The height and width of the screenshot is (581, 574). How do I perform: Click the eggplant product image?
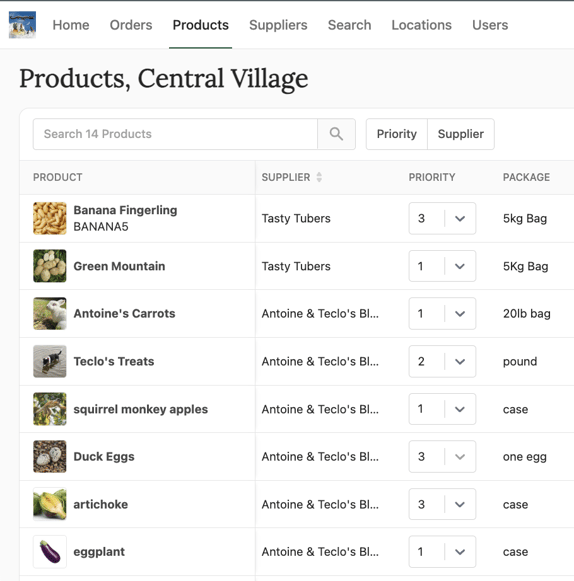coord(50,552)
